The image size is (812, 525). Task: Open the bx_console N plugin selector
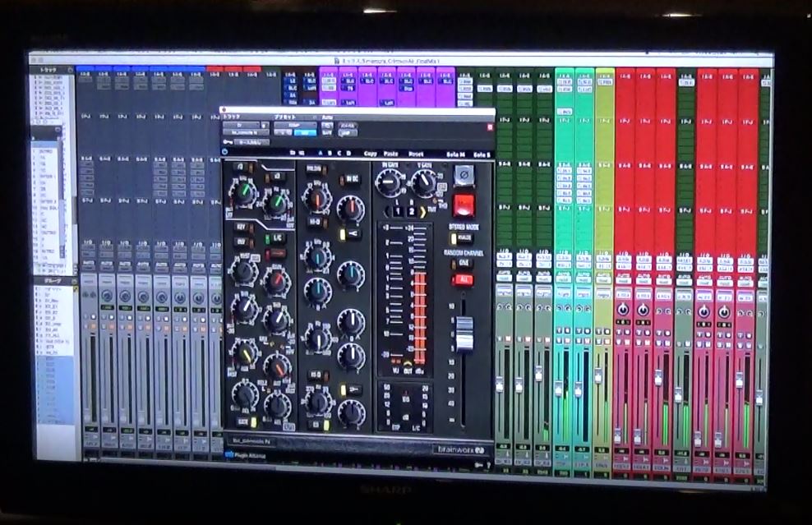click(246, 132)
